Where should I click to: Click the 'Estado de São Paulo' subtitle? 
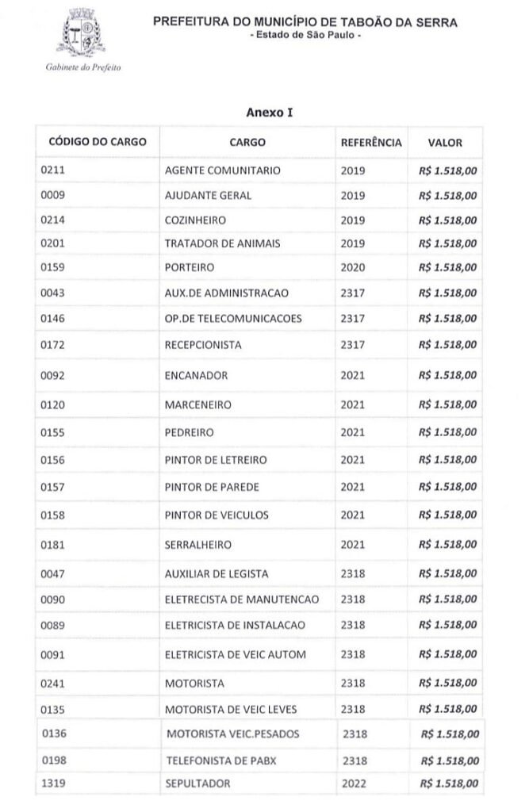305,37
